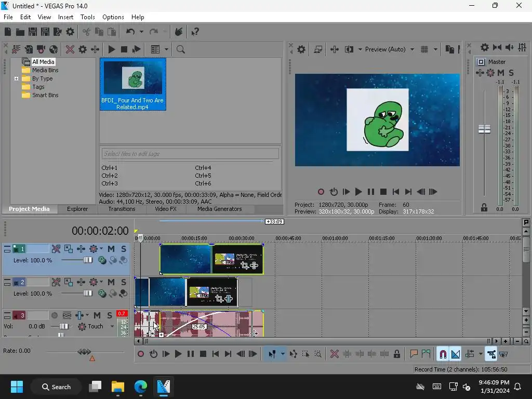Click the preview overlays grid icon
This screenshot has height=399, width=532.
pos(424,49)
